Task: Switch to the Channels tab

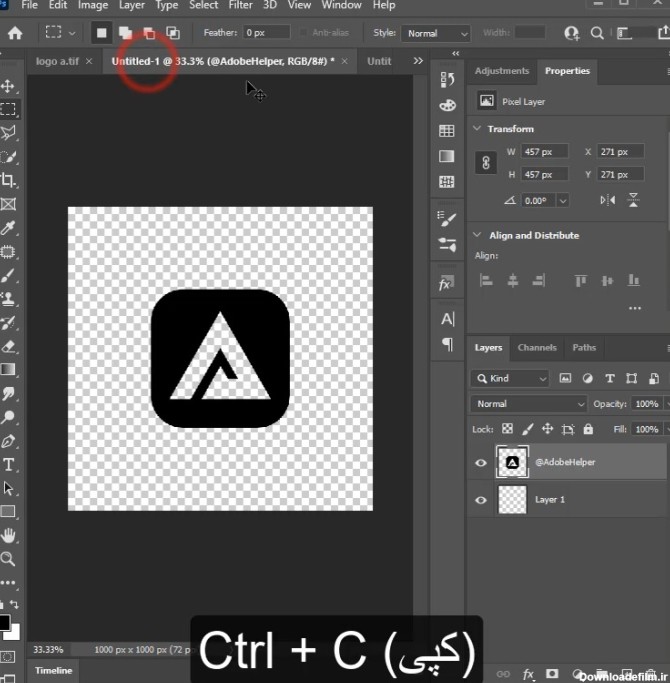Action: click(x=537, y=348)
